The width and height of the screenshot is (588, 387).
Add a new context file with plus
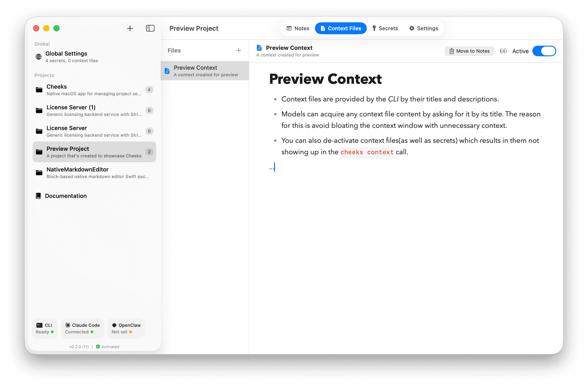(x=239, y=50)
